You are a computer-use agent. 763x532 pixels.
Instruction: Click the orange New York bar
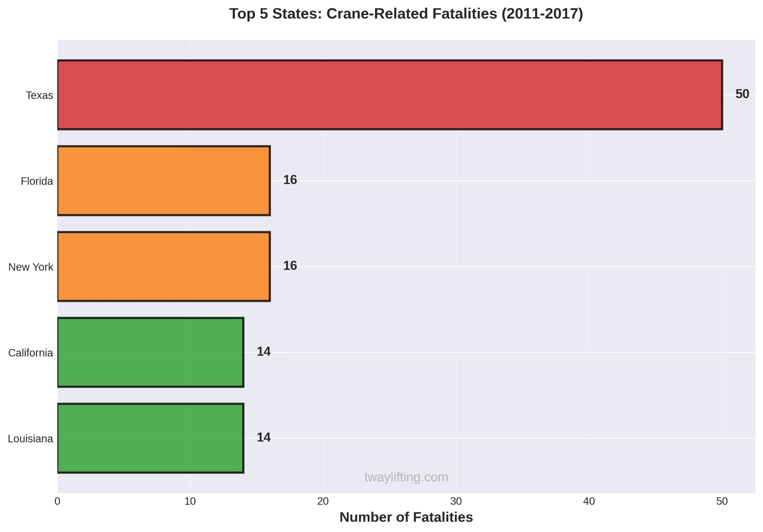click(x=164, y=266)
